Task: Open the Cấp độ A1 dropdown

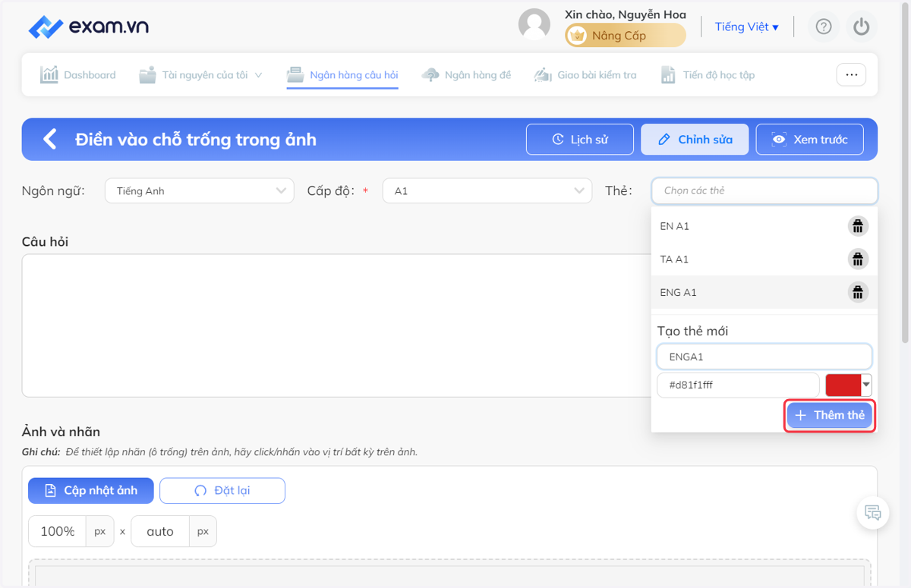Action: 487,190
